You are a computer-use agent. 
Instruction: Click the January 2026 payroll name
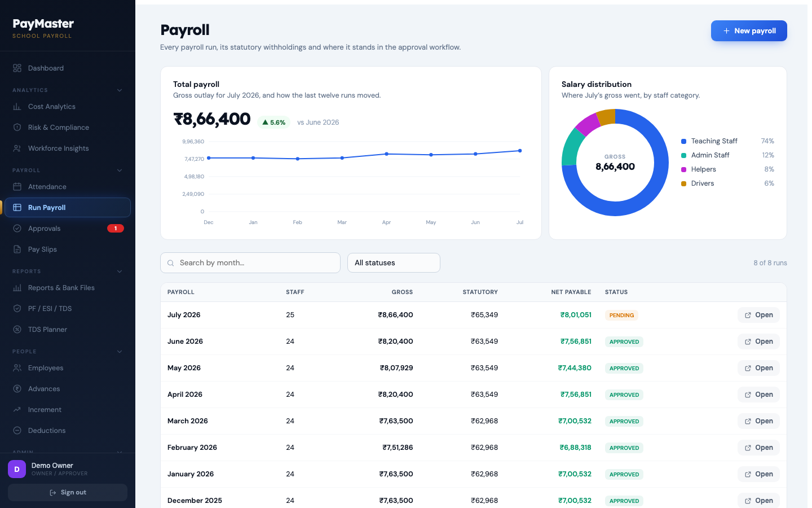click(x=191, y=474)
